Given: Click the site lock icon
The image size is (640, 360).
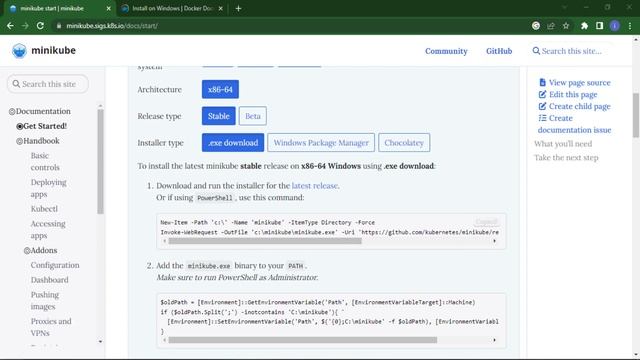Looking at the screenshot, I should (x=59, y=26).
